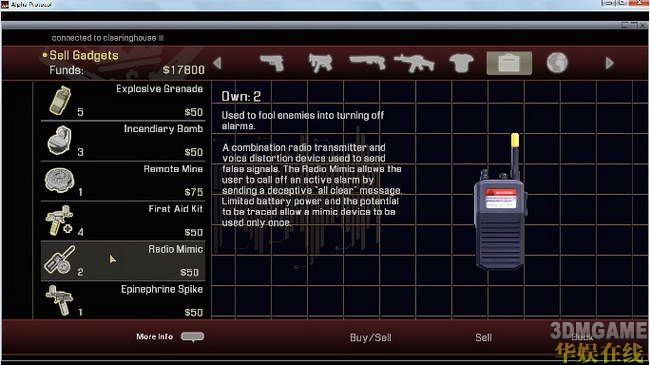Select the Radio Mimic entry
The width and height of the screenshot is (650, 365).
pyautogui.click(x=123, y=261)
